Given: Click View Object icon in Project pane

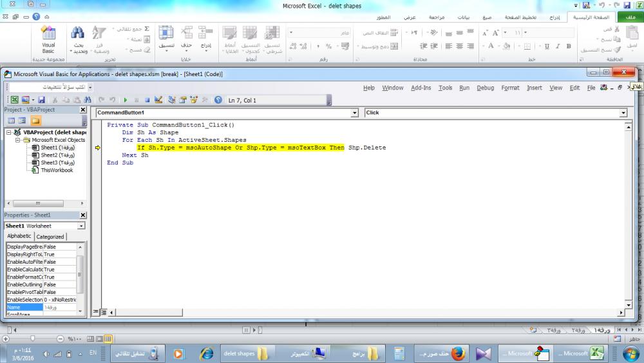Looking at the screenshot, I should [22, 121].
